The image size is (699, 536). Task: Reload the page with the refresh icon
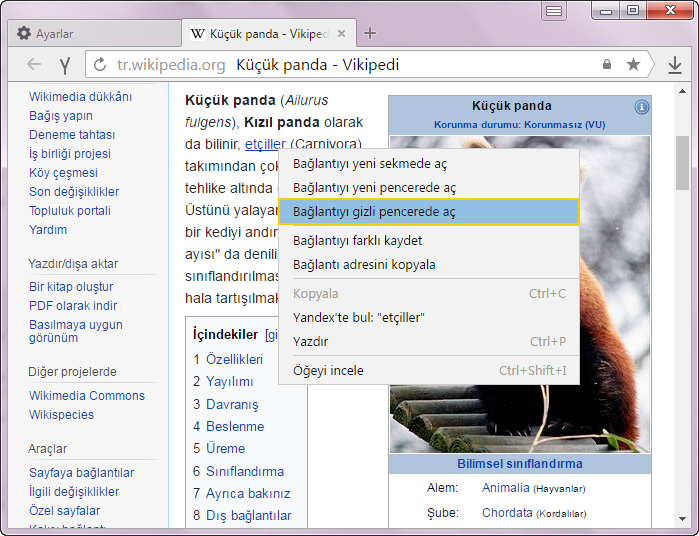coord(100,65)
